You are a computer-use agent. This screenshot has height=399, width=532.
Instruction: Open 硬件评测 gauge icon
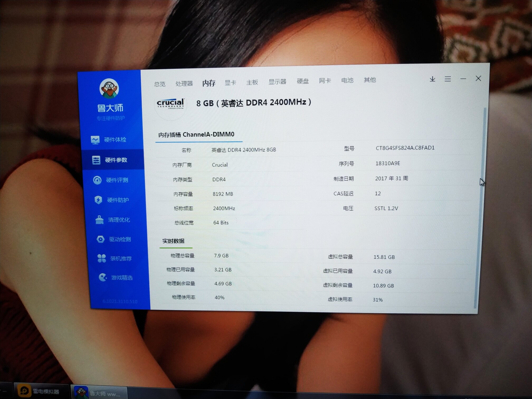(97, 180)
